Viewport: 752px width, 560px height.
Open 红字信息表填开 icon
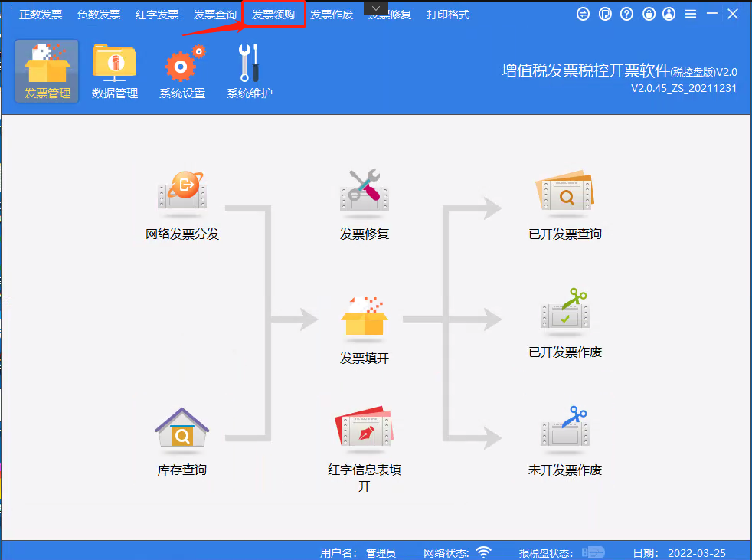coord(365,426)
